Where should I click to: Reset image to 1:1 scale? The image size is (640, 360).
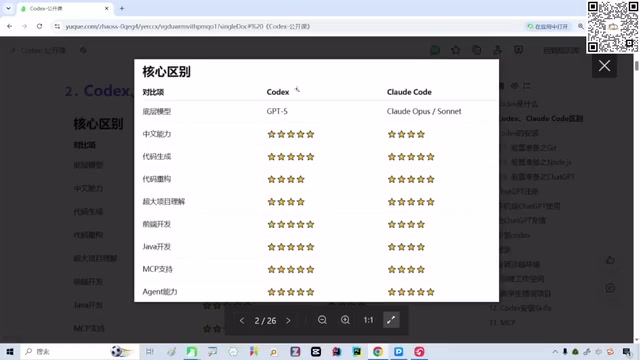(368, 320)
